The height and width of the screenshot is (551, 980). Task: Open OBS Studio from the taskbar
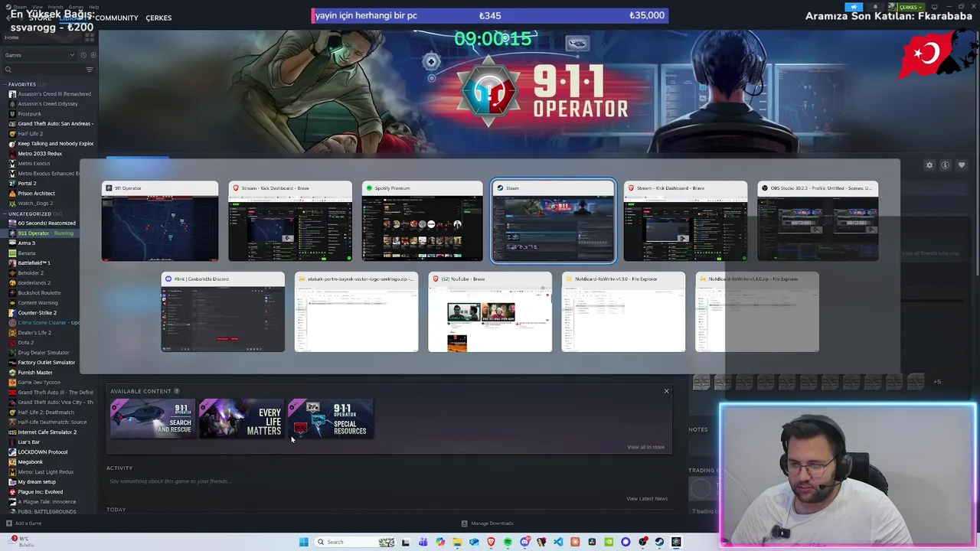642,542
